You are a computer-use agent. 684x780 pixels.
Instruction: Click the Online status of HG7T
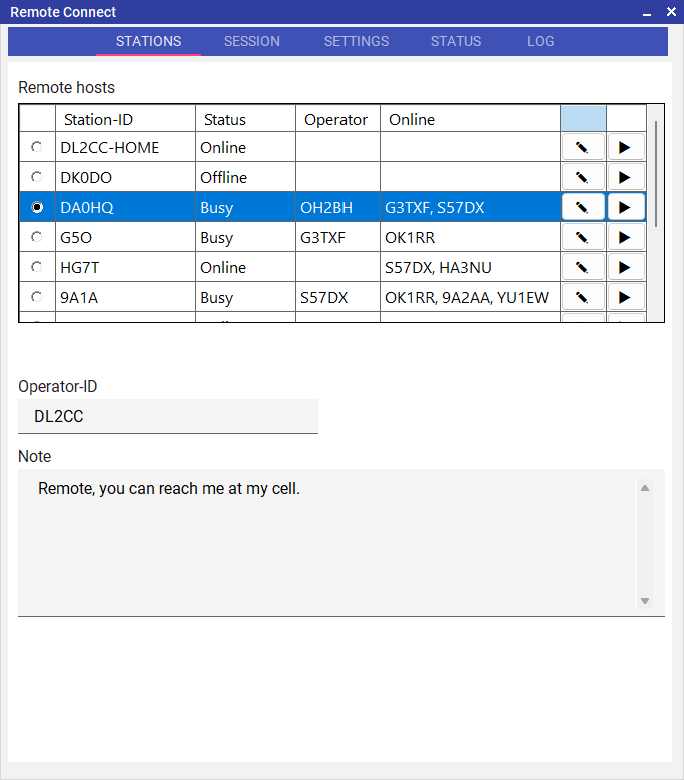(246, 267)
